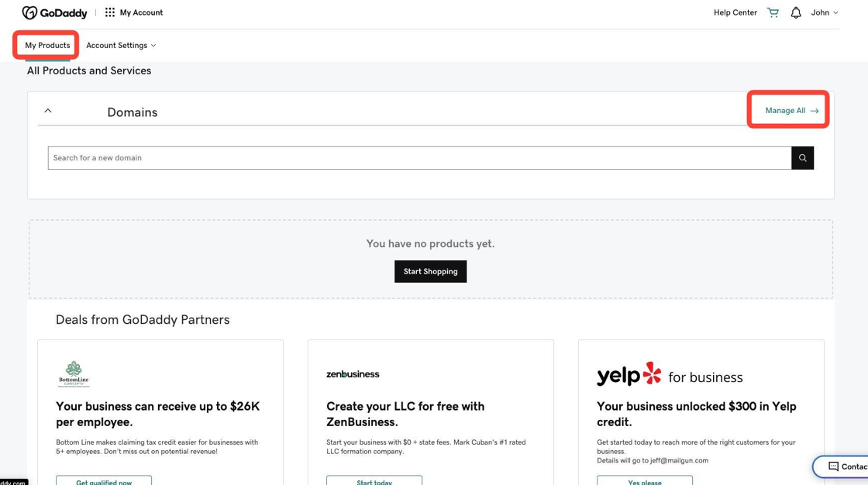
Task: Click 'You have no products yet.' text
Action: pos(430,243)
